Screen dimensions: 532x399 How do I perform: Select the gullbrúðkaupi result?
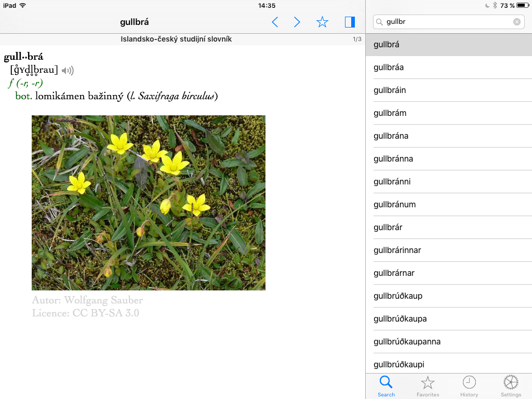[x=449, y=364]
